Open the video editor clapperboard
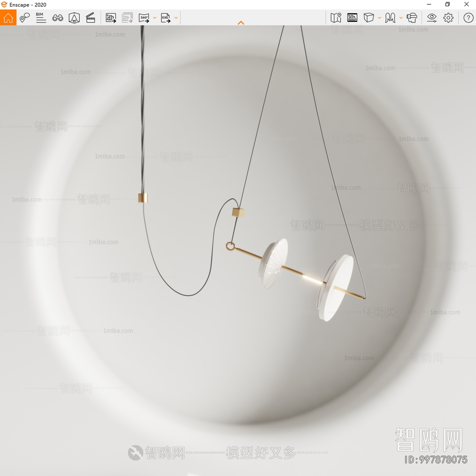Viewport: 476px width, 476px height. pos(90,18)
